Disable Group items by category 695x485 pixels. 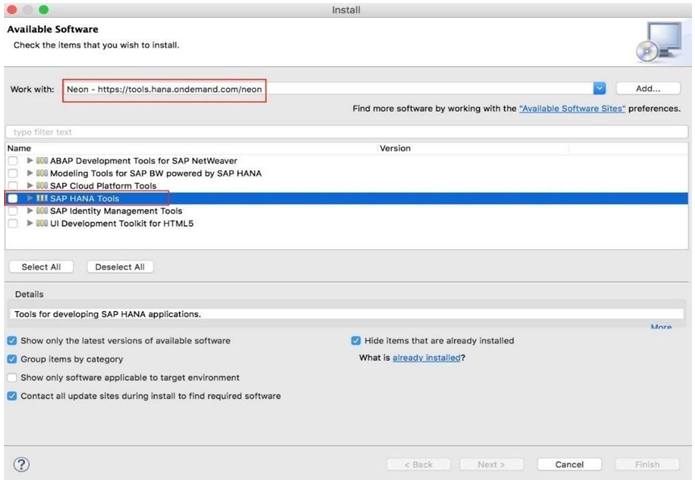pyautogui.click(x=13, y=359)
